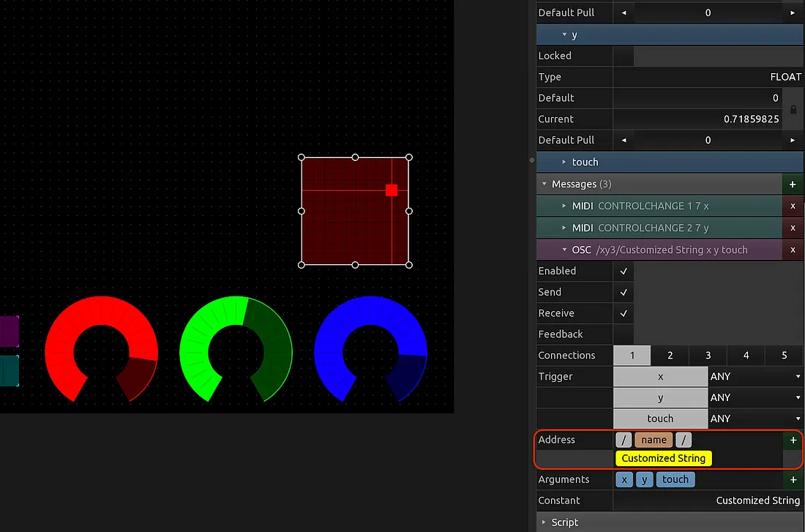
Task: Collapse the OSC message section
Action: click(564, 250)
